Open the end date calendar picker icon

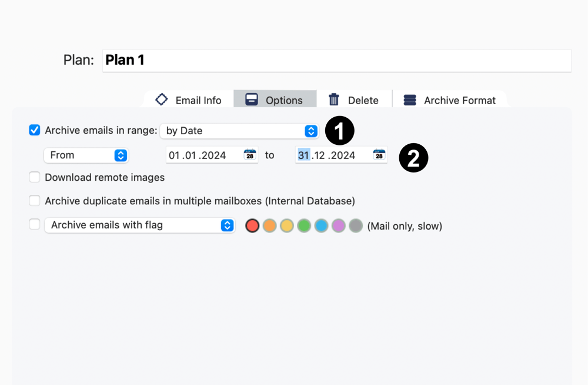[379, 155]
